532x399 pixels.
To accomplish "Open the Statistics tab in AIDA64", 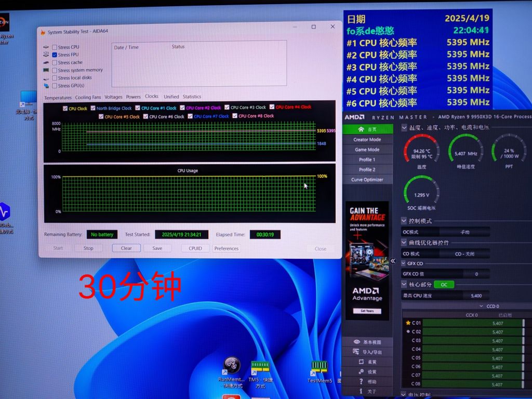I will pos(192,97).
